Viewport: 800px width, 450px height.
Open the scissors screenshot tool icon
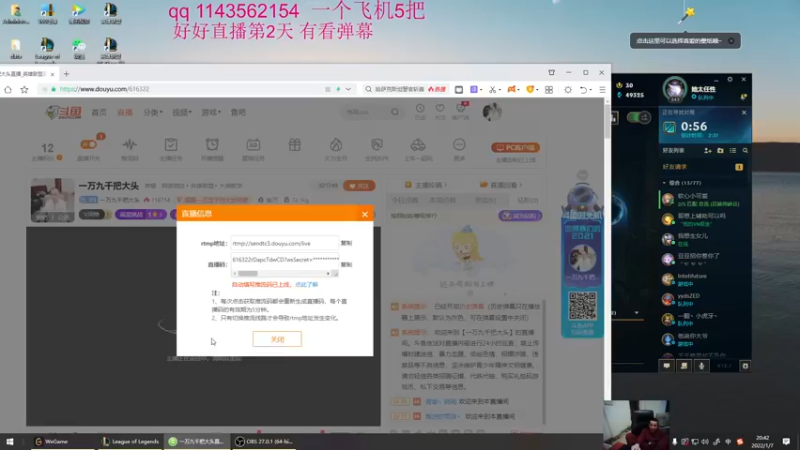[492, 89]
